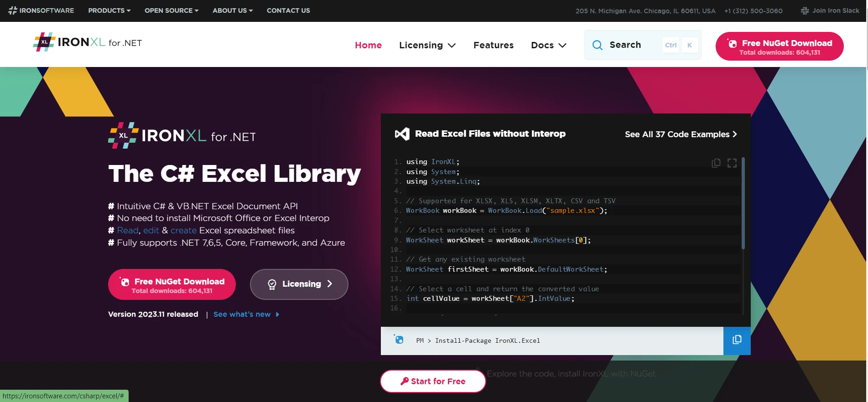The image size is (868, 402).
Task: Select the Home nav tab
Action: click(x=368, y=45)
